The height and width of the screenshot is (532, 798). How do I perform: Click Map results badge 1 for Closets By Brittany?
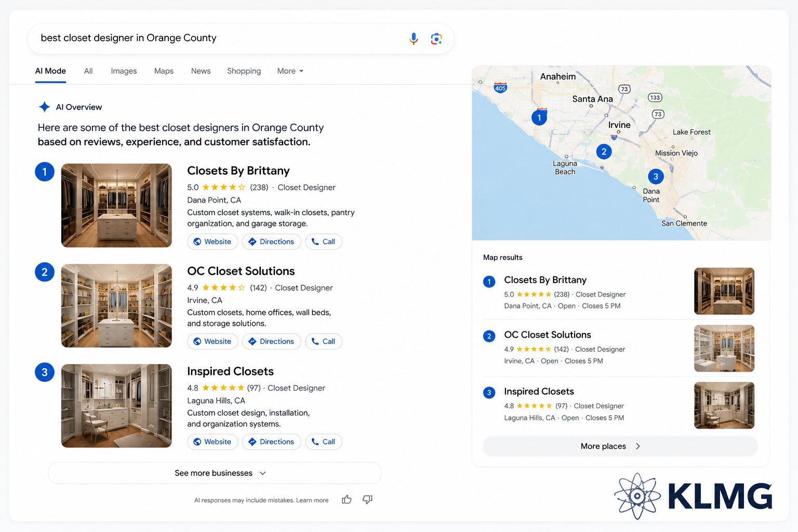[489, 282]
